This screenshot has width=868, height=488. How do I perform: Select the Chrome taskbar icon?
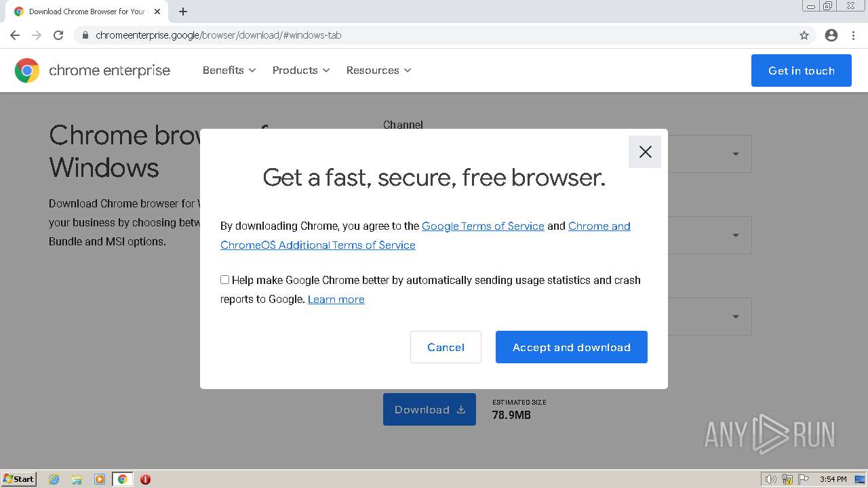coord(122,479)
